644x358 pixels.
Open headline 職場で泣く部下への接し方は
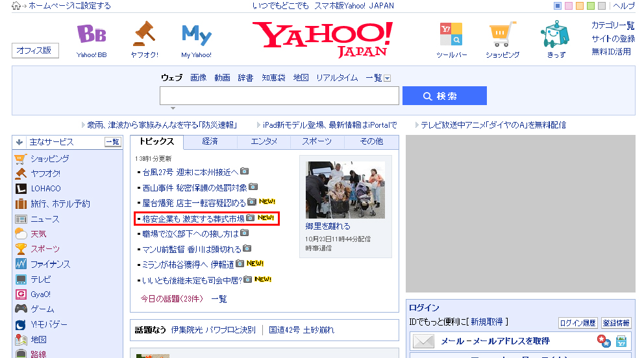(191, 233)
